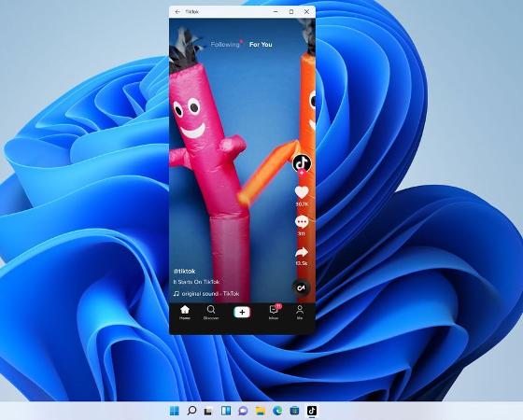Like the video with the heart icon
523x420 pixels.
coord(302,192)
